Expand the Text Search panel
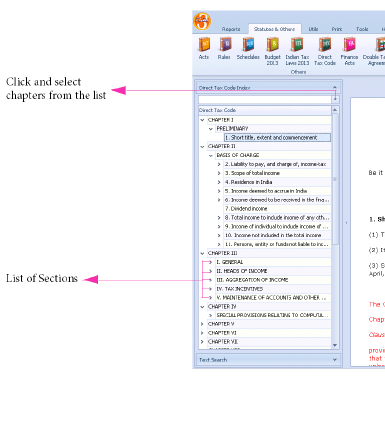The height and width of the screenshot is (421, 385). coord(335,360)
